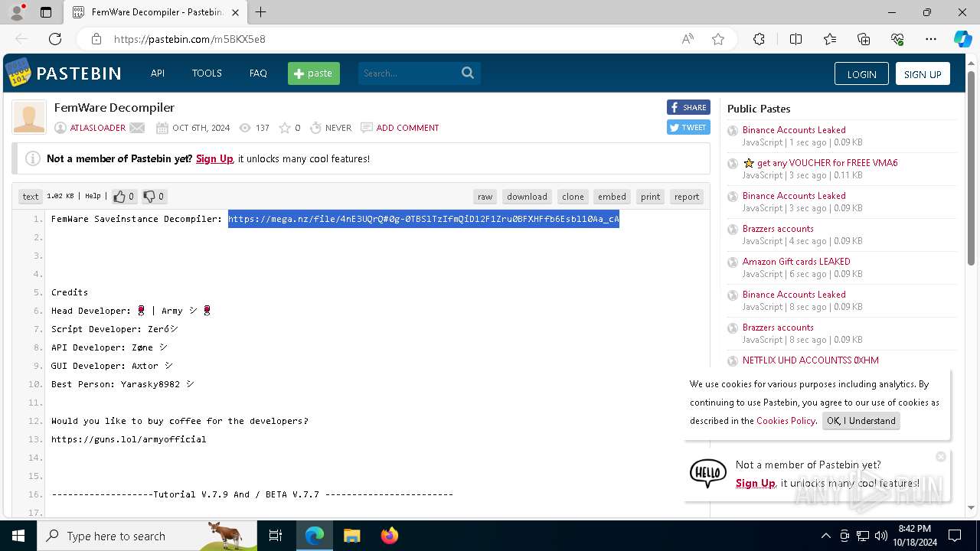Click the guns.lol/armyofficial text

coord(129,439)
